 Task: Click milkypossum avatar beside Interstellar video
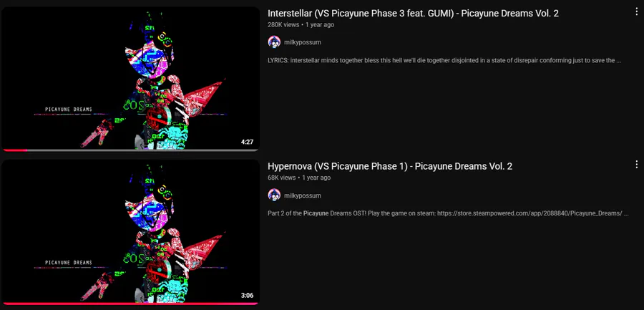274,42
